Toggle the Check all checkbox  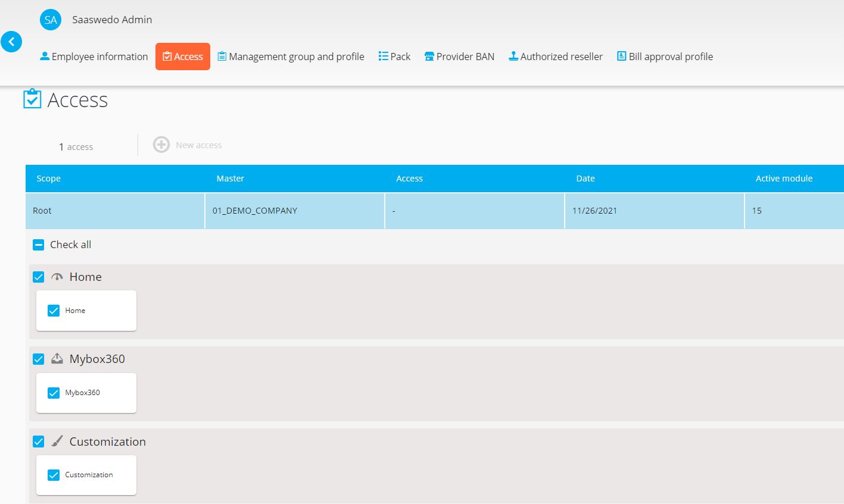coord(39,245)
